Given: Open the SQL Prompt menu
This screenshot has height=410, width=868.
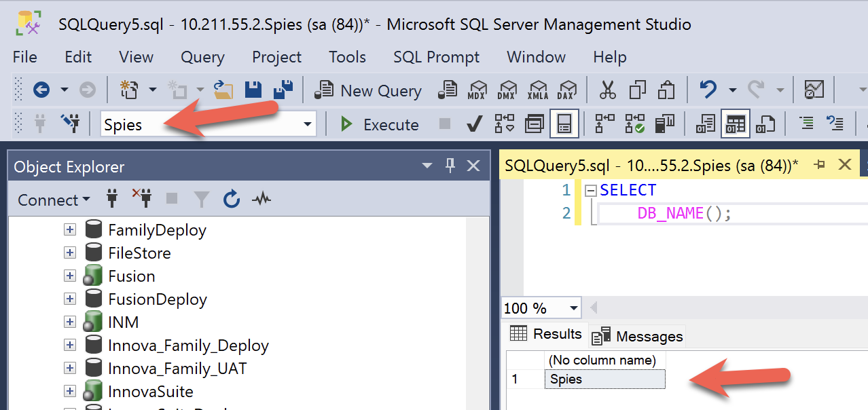Looking at the screenshot, I should click(436, 57).
